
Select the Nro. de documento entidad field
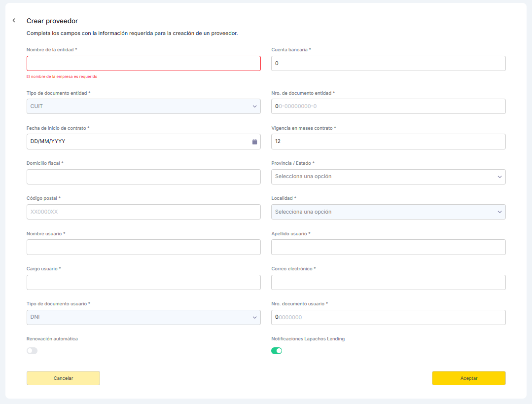click(388, 106)
